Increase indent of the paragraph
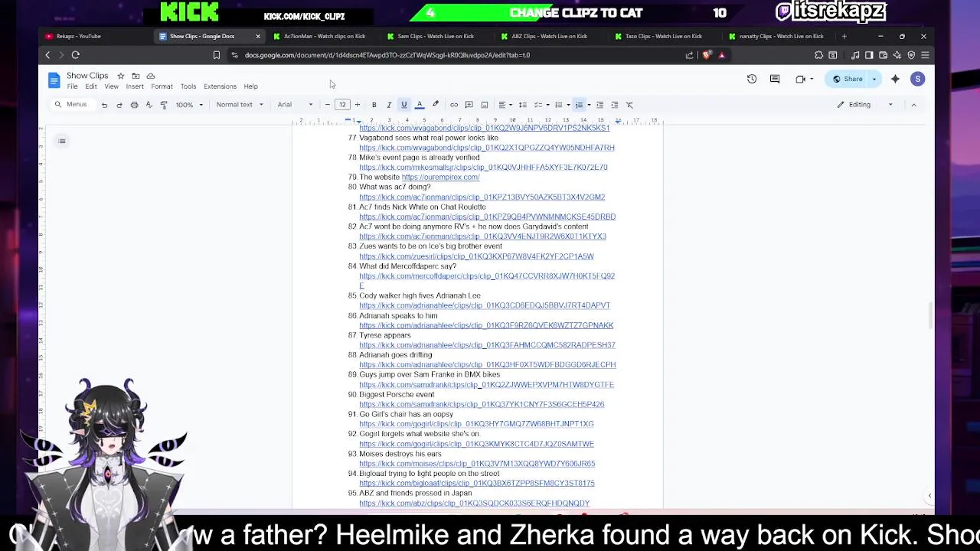This screenshot has width=980, height=551. click(614, 105)
